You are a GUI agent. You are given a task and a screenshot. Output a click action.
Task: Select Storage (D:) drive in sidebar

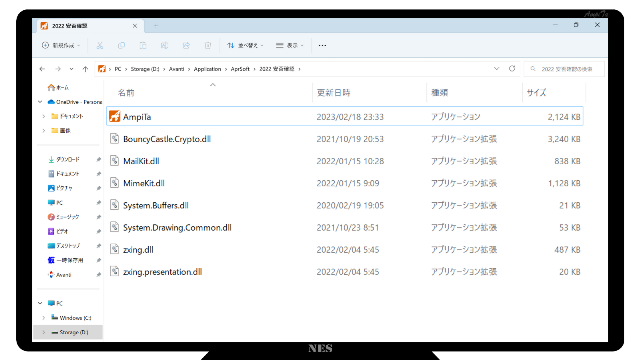point(70,332)
